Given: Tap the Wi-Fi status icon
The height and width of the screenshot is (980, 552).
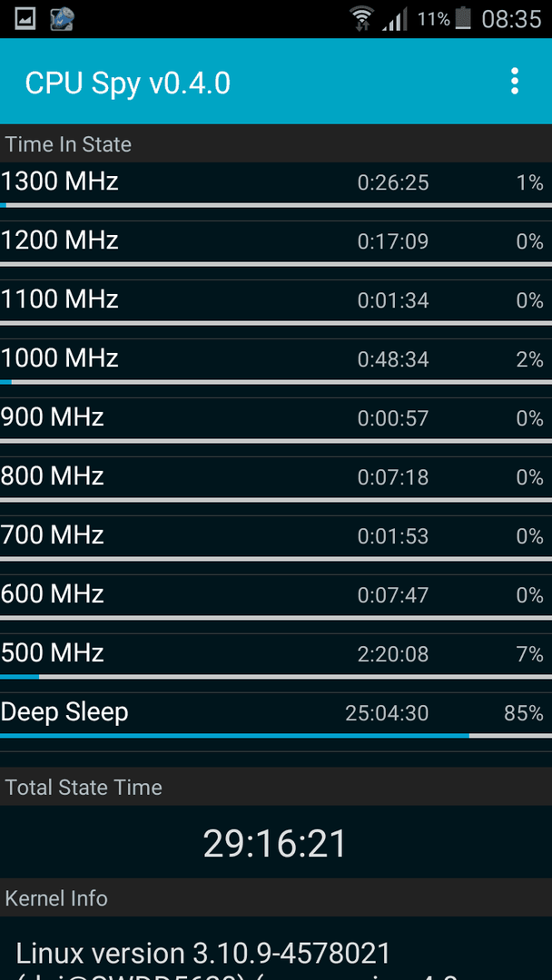Looking at the screenshot, I should pos(362,19).
